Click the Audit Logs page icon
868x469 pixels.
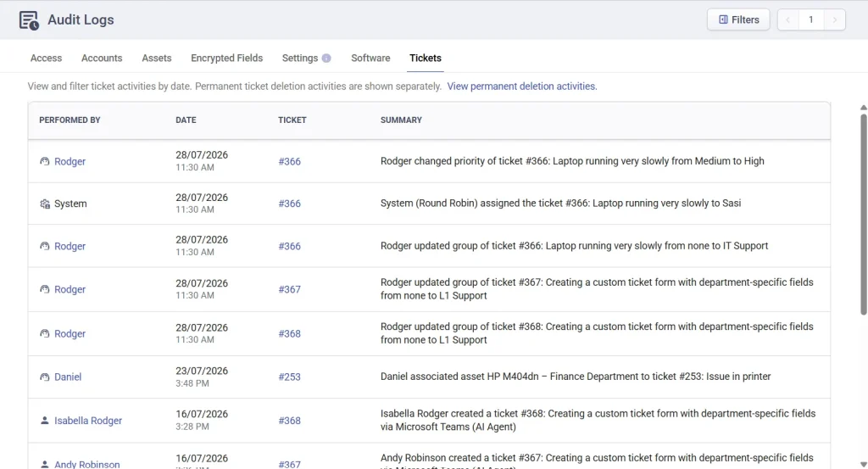(x=29, y=20)
